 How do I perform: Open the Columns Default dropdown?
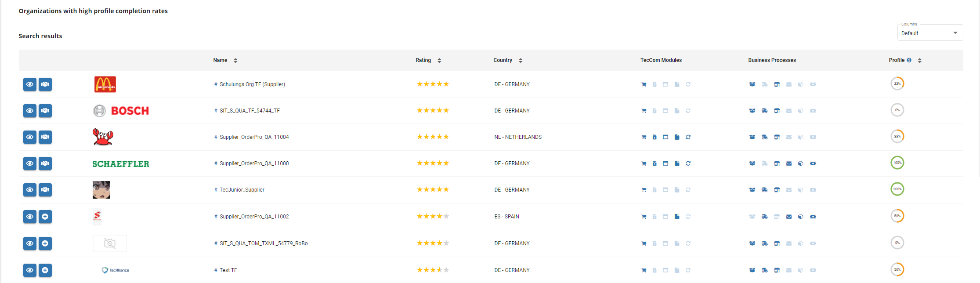click(929, 33)
